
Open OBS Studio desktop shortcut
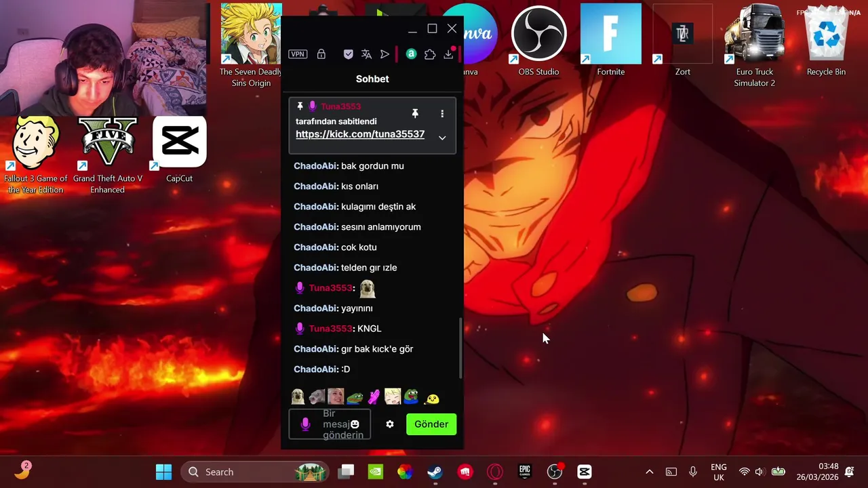coord(538,41)
